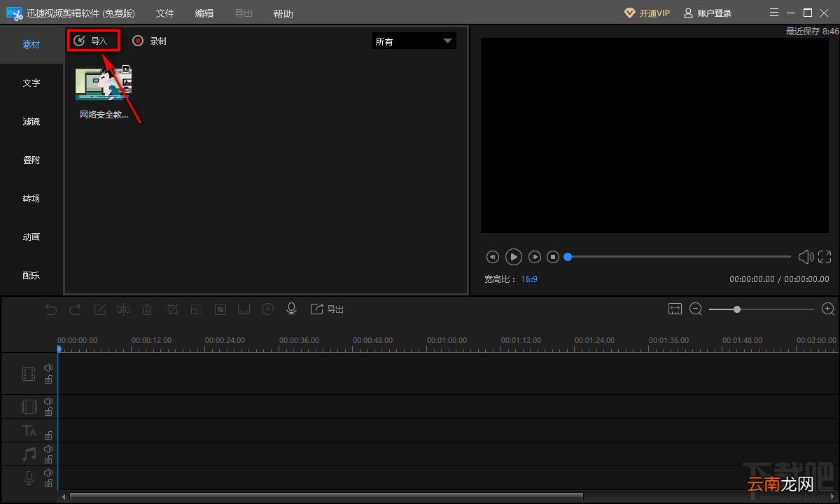Click the blue playhead marker at 00:00:00.00
This screenshot has height=504, width=840.
(x=59, y=348)
